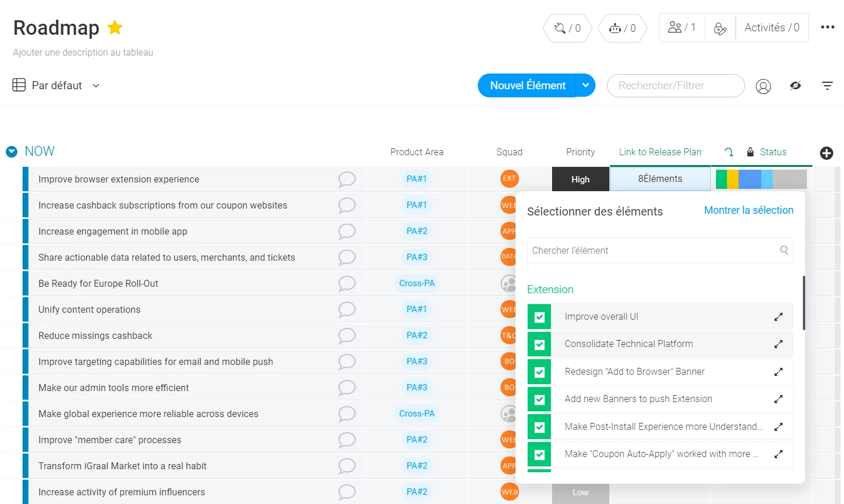The height and width of the screenshot is (504, 844).
Task: Open the three-dot board options menu
Action: (828, 27)
